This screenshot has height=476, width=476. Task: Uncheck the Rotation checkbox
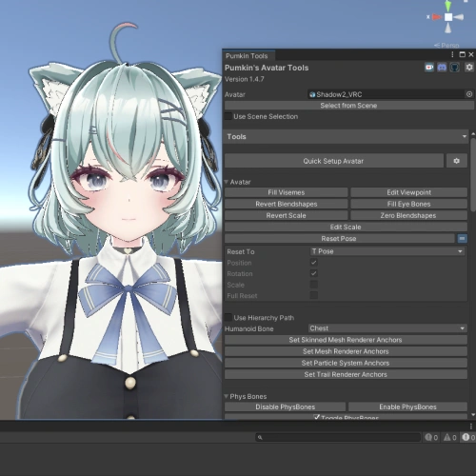(313, 273)
